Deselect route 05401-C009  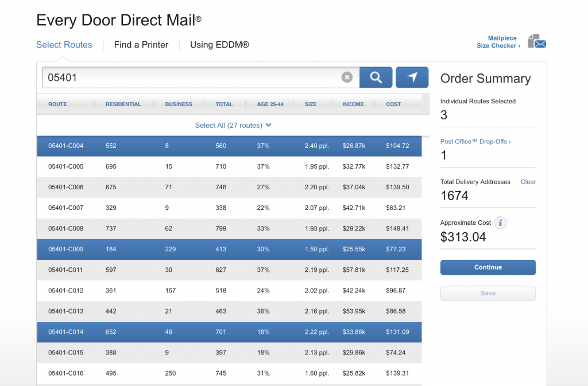pyautogui.click(x=229, y=249)
